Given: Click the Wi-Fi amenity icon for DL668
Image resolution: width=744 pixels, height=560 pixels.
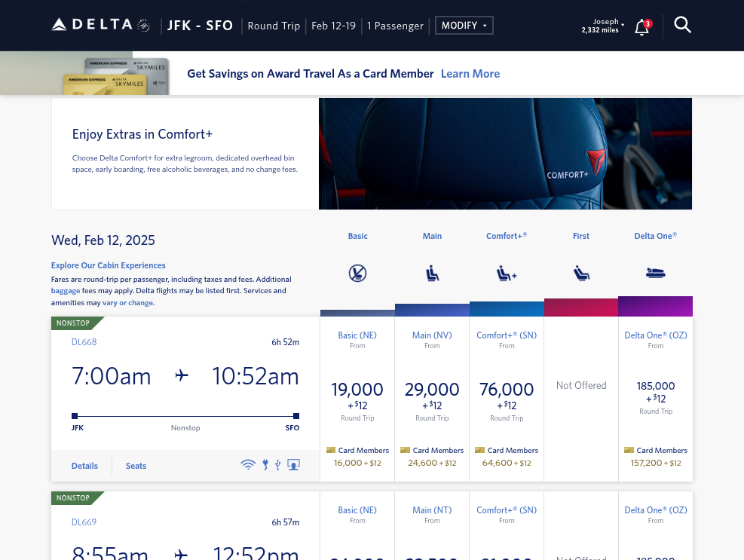Looking at the screenshot, I should pyautogui.click(x=248, y=464).
